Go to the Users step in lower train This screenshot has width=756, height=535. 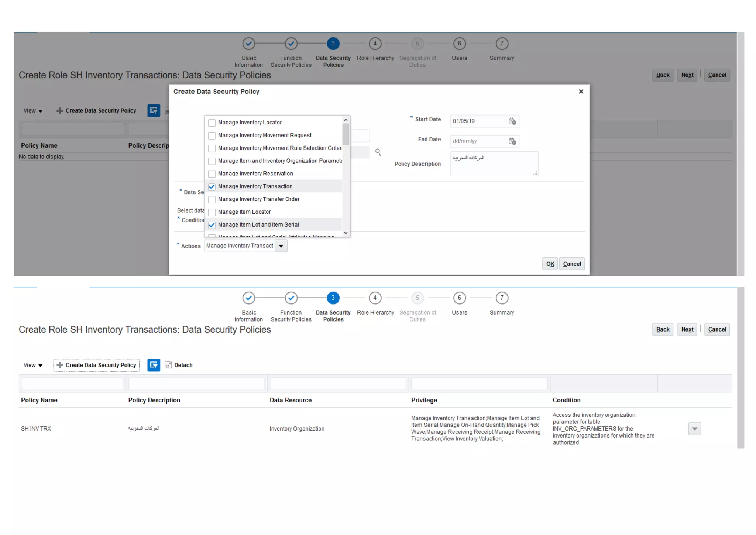tap(459, 298)
